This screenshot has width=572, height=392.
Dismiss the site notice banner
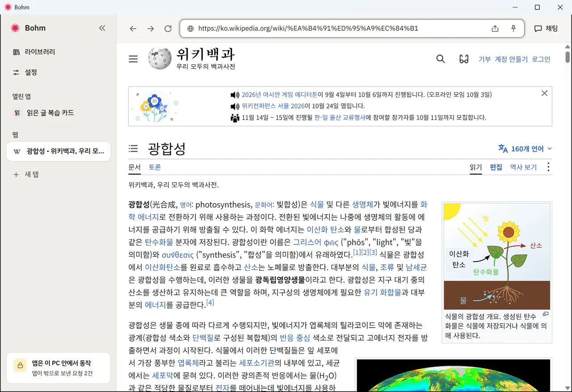point(544,93)
